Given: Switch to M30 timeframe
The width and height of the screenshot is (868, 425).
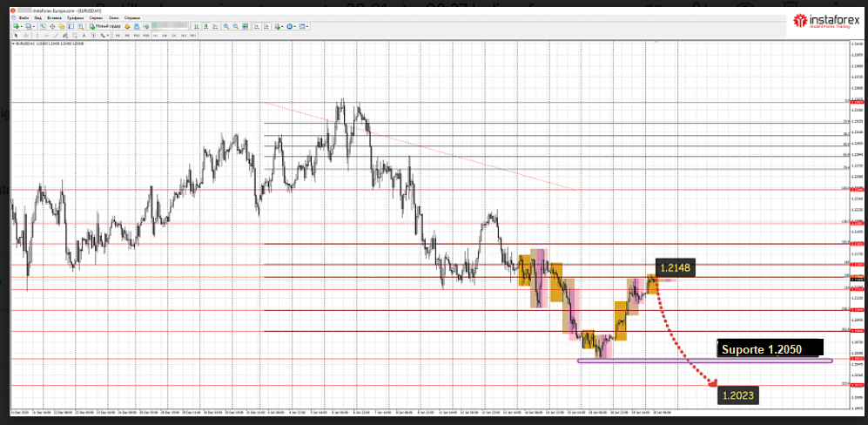Looking at the screenshot, I should pyautogui.click(x=146, y=36).
